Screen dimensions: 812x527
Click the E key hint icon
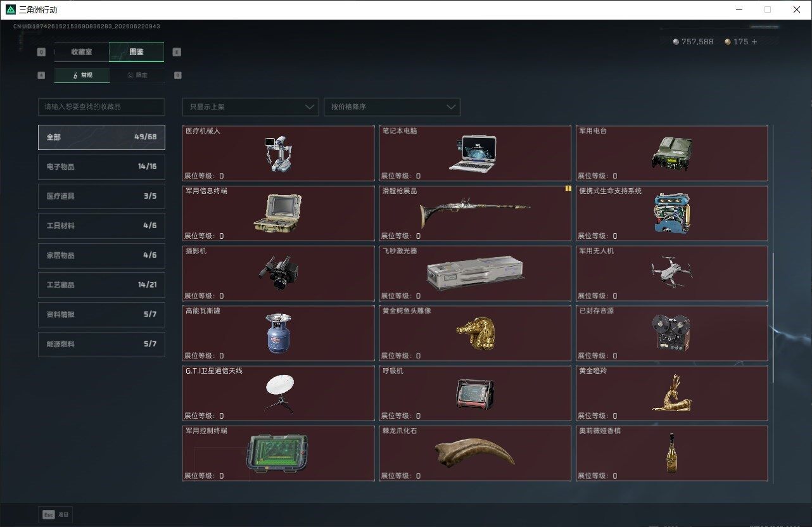[177, 52]
